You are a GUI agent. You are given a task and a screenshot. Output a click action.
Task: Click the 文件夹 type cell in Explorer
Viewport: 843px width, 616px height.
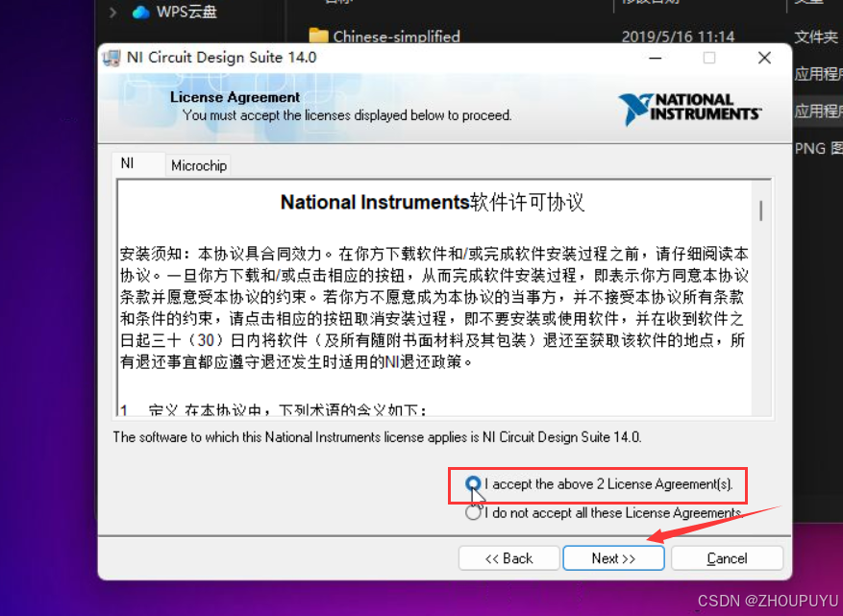point(816,37)
